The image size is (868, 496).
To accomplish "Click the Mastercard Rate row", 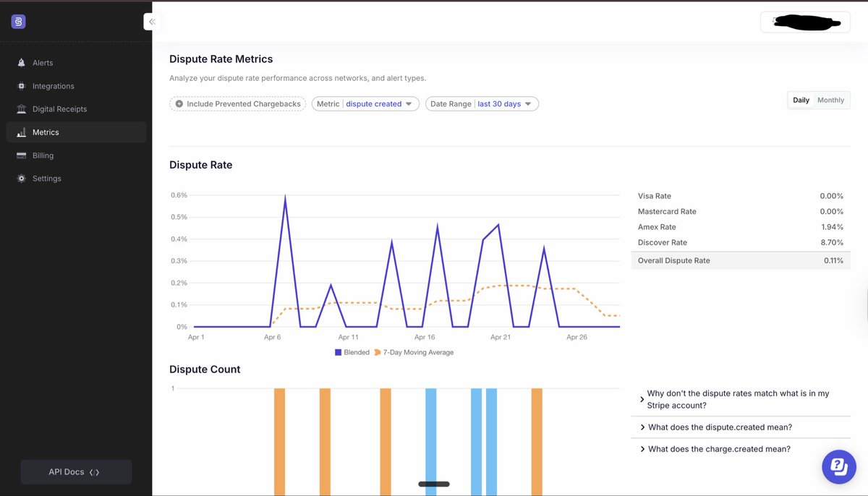I will point(741,212).
